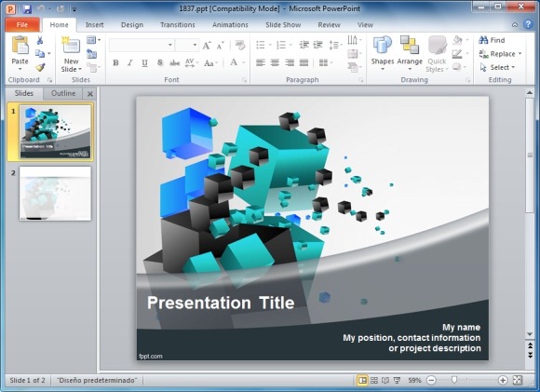Image resolution: width=540 pixels, height=392 pixels.
Task: Select slide 1 thumbnail
Action: tap(55, 131)
